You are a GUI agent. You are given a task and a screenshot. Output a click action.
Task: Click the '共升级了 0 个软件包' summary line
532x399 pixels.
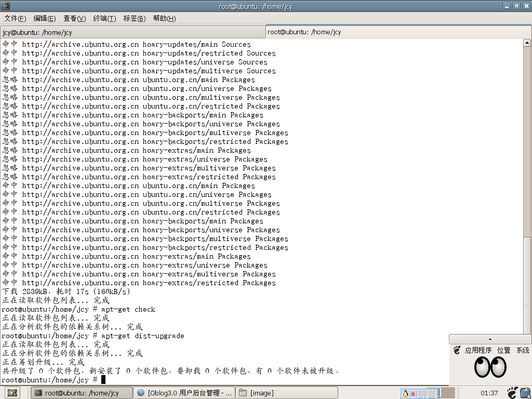click(x=171, y=371)
